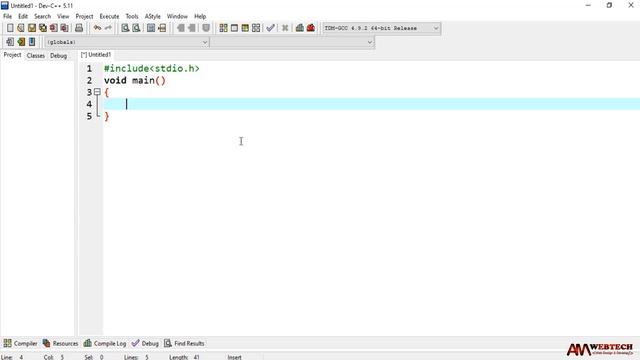The height and width of the screenshot is (360, 640).
Task: Click the Profile analysis toolbar icon
Action: (300, 28)
